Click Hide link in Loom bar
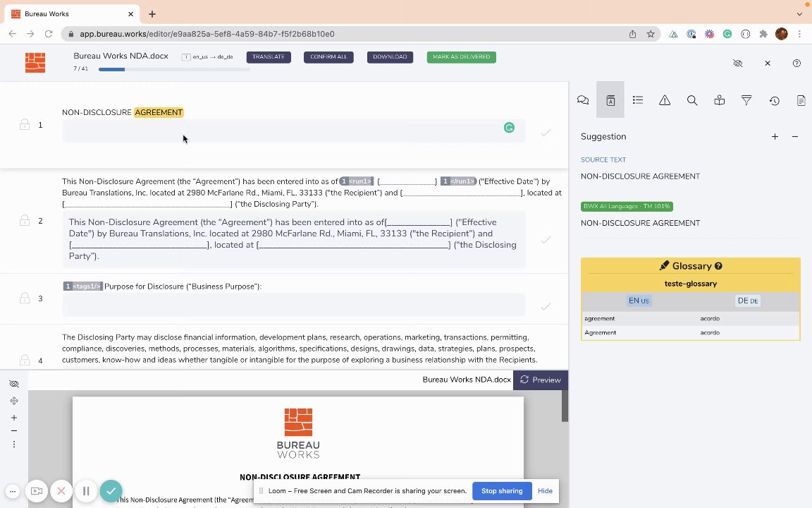Image resolution: width=812 pixels, height=508 pixels. (x=545, y=491)
